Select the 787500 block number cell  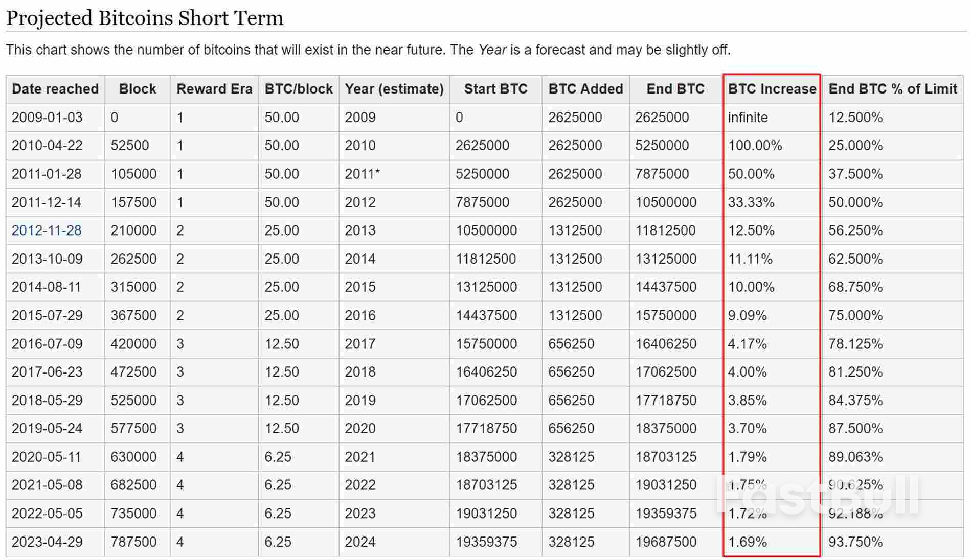pyautogui.click(x=133, y=542)
